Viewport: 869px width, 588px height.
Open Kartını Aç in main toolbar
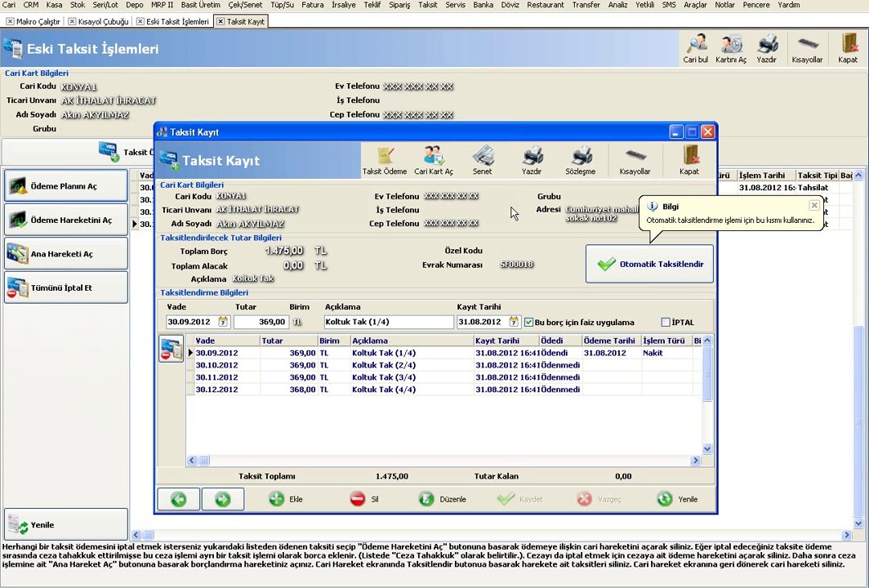(x=731, y=49)
